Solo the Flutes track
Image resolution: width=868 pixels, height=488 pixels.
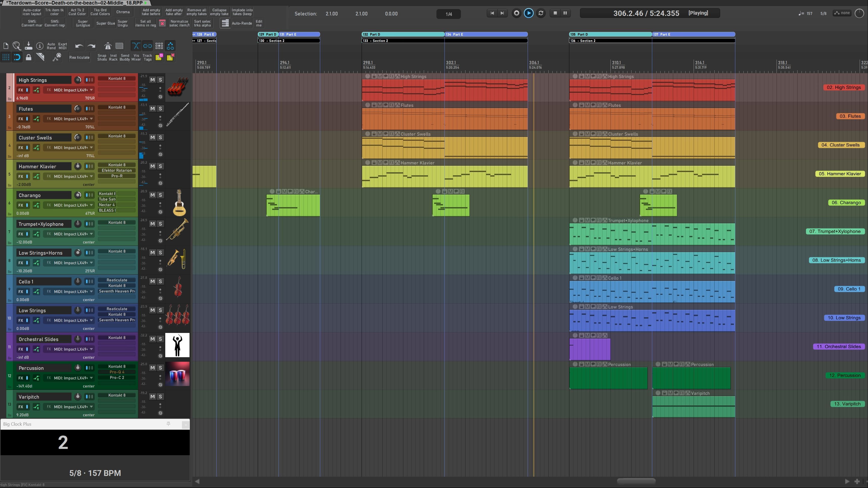[x=160, y=108]
